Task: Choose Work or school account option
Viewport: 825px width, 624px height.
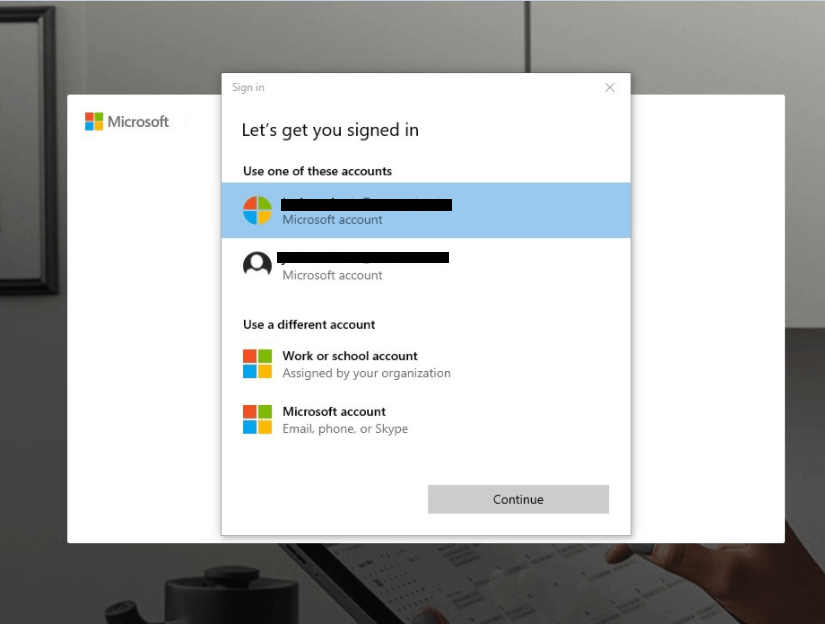Action: [x=426, y=364]
